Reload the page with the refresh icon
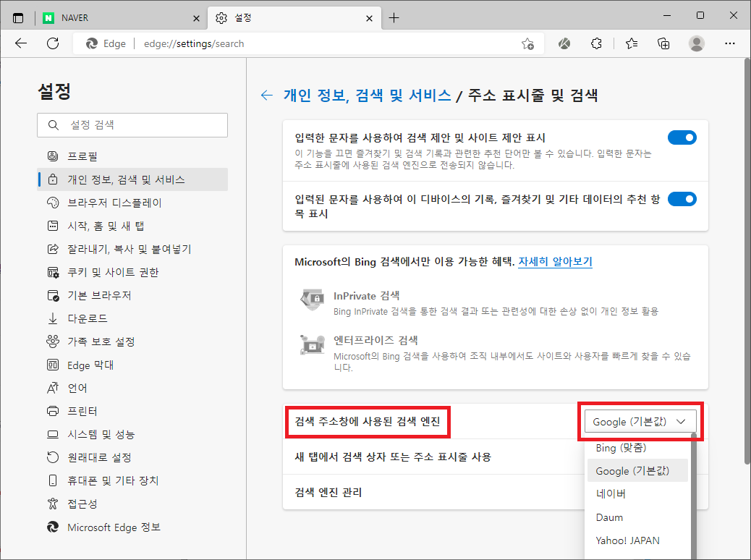Image resolution: width=751 pixels, height=560 pixels. pyautogui.click(x=53, y=43)
